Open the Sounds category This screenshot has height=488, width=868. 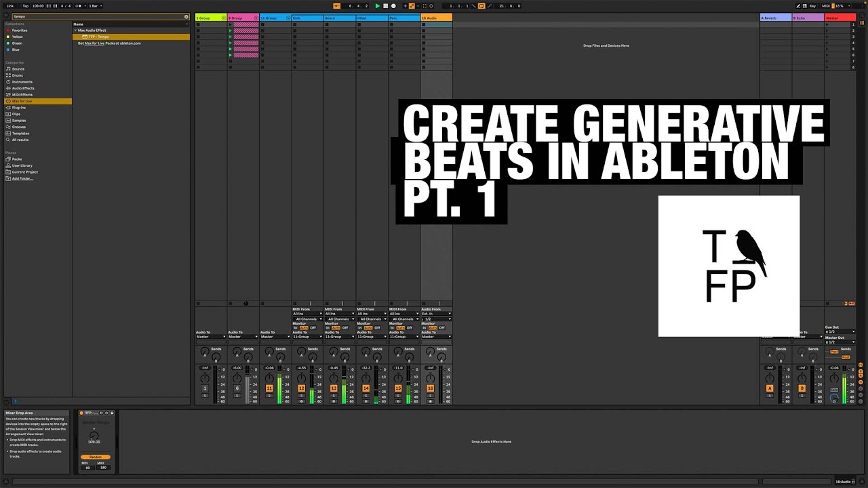(x=18, y=69)
